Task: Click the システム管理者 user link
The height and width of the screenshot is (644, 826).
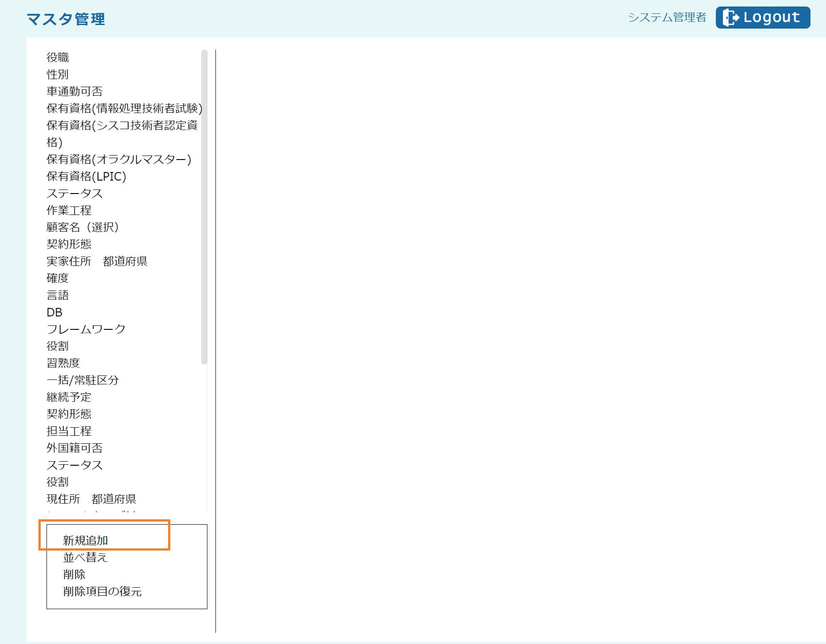Action: [x=666, y=17]
